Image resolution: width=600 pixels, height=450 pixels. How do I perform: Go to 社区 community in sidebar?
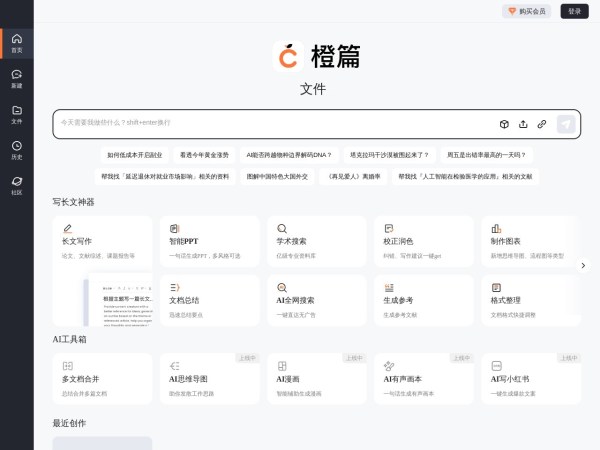coord(16,185)
